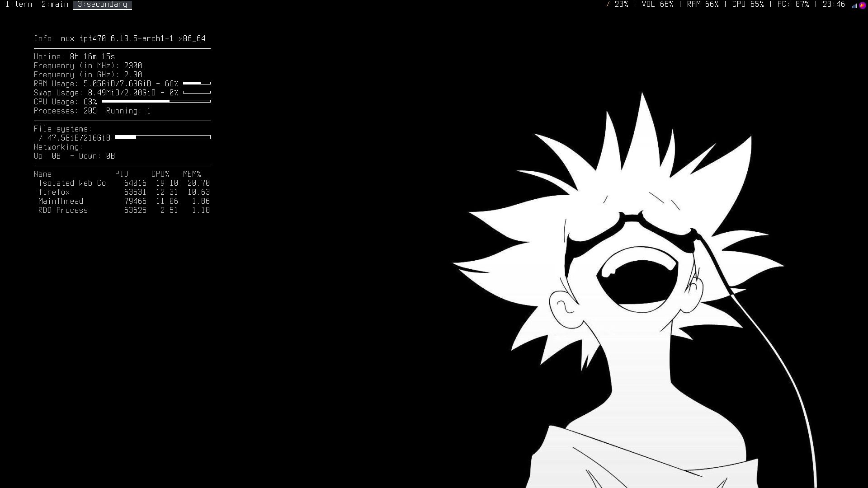868x488 pixels.
Task: Click the Swap Usage progress bar
Action: coord(197,92)
